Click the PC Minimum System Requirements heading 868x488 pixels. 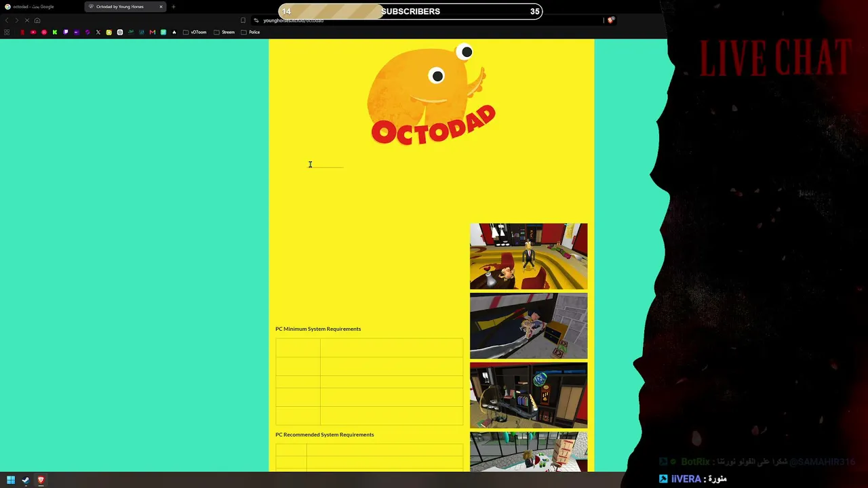[318, 329]
